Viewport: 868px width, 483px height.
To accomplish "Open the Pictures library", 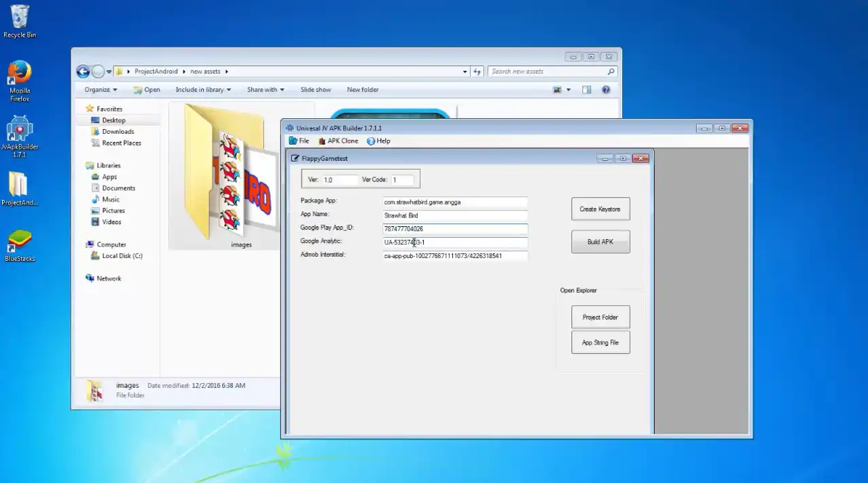I will click(113, 211).
